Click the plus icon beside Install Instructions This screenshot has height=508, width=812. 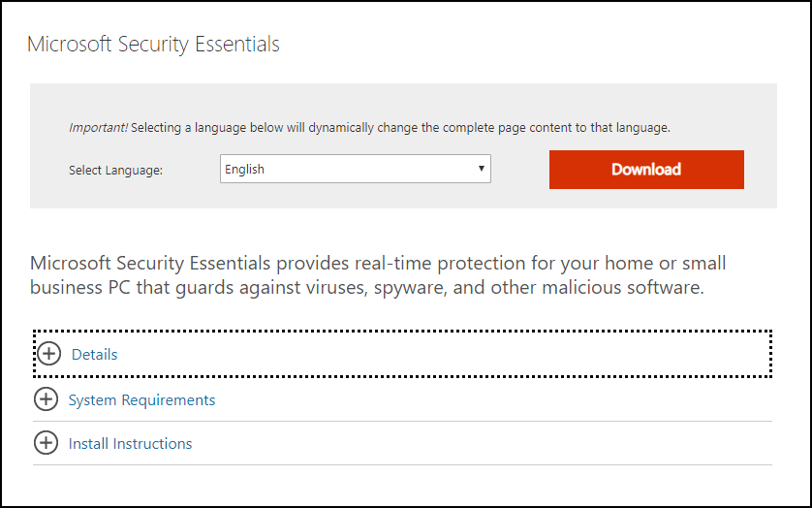point(47,443)
